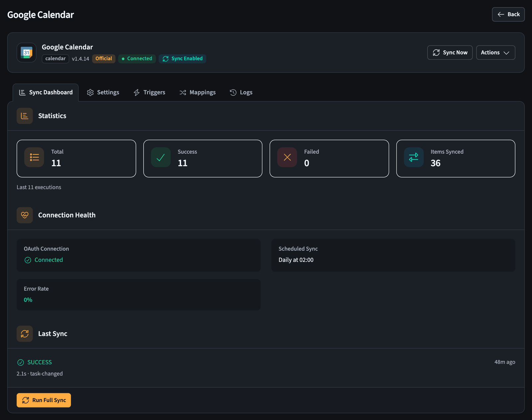
Task: Click the Items Synced arrows icon
Action: [414, 157]
